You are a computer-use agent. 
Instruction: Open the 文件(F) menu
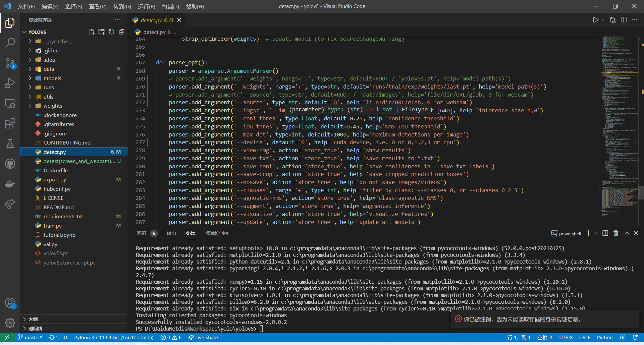[x=26, y=6]
